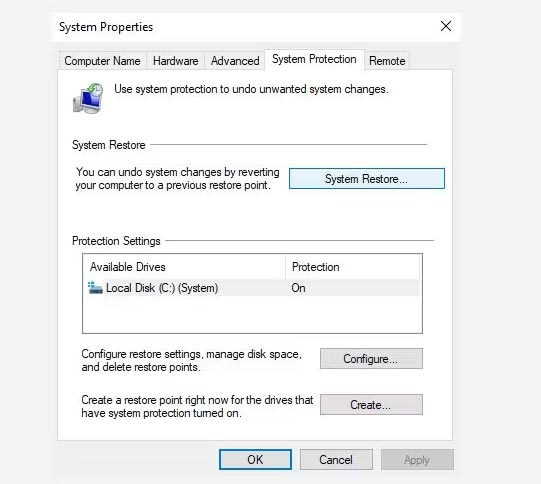Close the System Properties dialog
Viewport: 541px width, 484px height.
click(446, 26)
